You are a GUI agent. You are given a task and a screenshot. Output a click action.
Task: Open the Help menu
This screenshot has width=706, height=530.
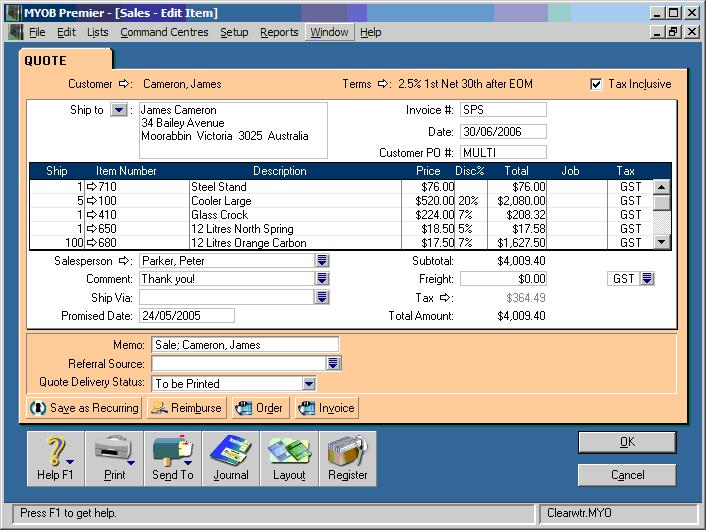click(371, 32)
